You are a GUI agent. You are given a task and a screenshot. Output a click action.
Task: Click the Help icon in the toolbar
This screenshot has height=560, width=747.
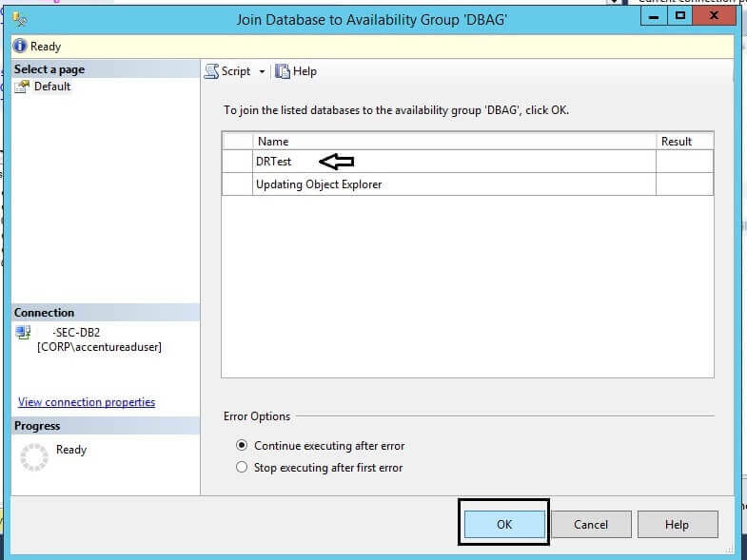click(283, 71)
